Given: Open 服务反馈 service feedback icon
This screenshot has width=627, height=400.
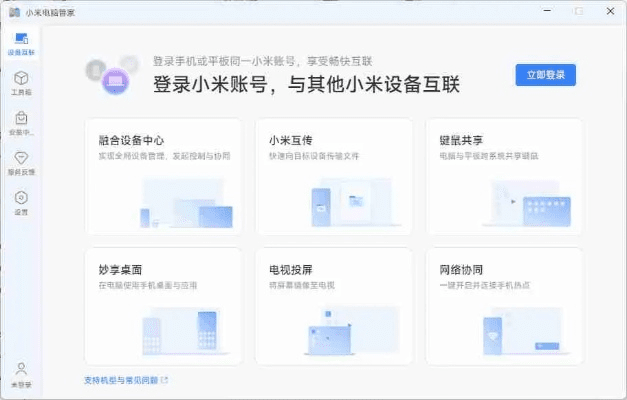Looking at the screenshot, I should pyautogui.click(x=21, y=162).
